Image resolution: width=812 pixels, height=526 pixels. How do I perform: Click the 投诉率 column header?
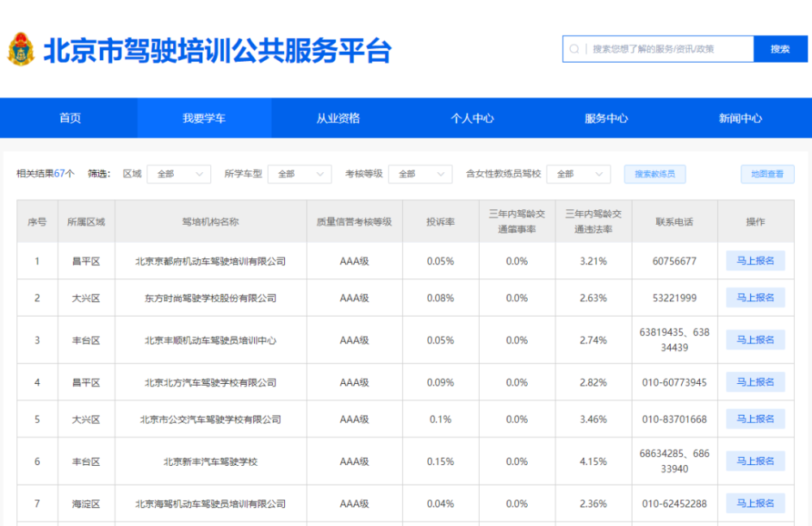[441, 222]
